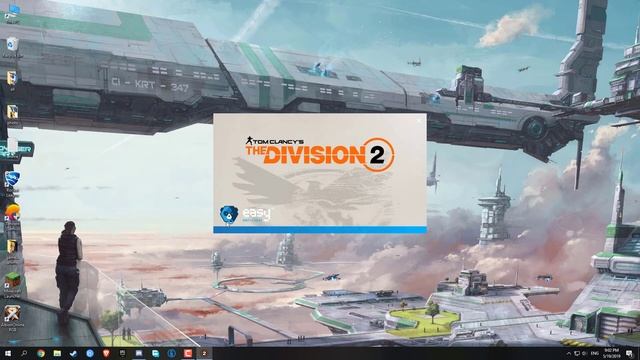Open the taskbar search magnifier
The image size is (640, 360).
(24, 353)
